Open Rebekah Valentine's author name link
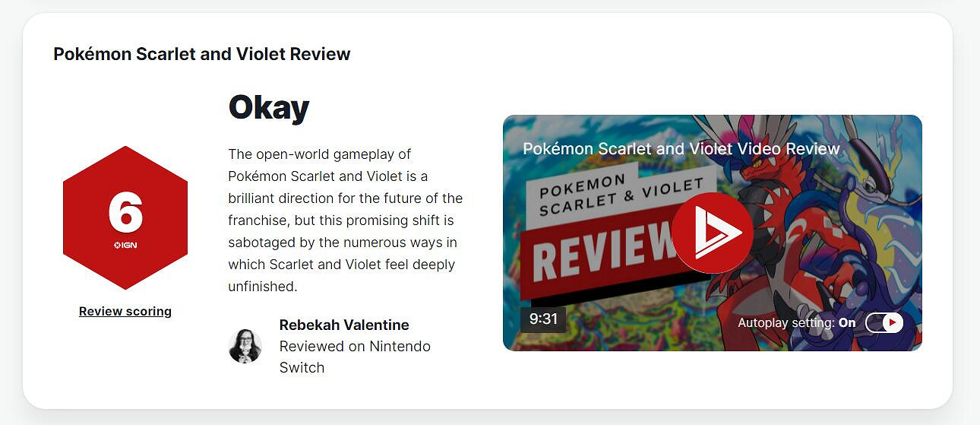980x425 pixels. (344, 325)
